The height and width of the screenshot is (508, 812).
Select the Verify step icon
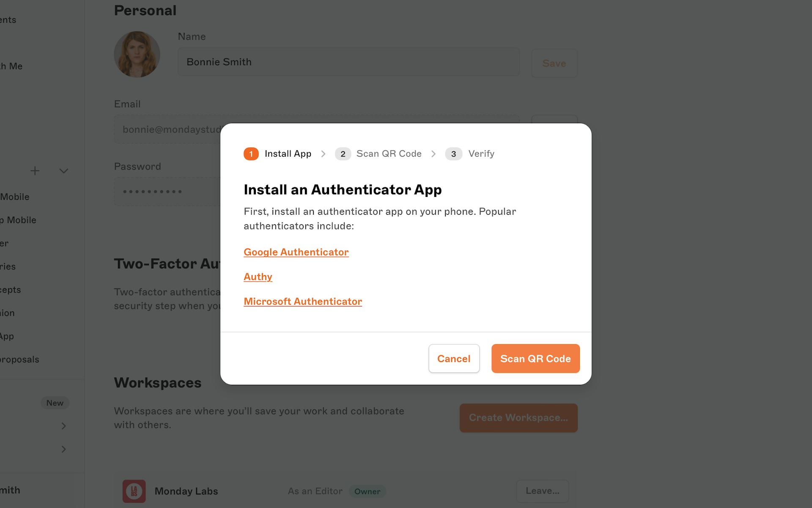[454, 153]
